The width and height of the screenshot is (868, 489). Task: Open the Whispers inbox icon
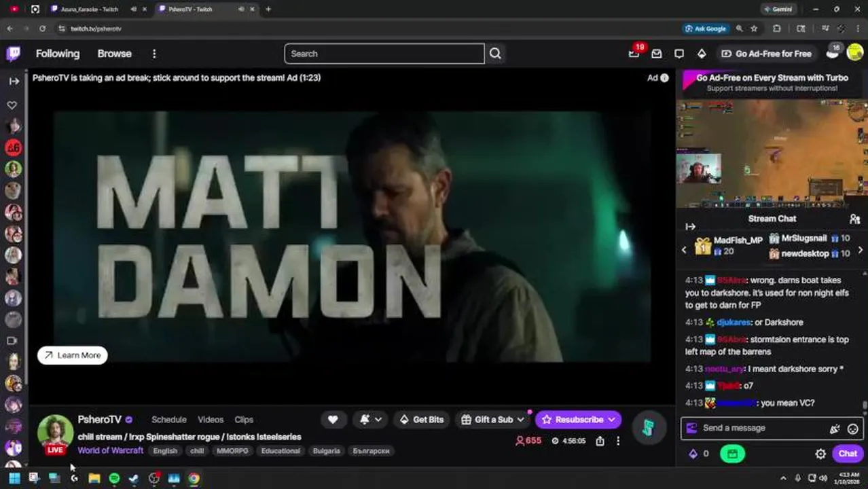point(657,54)
